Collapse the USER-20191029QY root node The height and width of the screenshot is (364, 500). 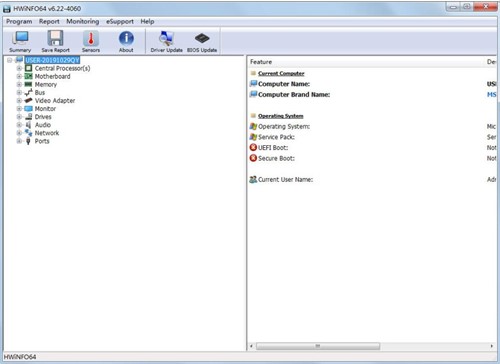pyautogui.click(x=10, y=60)
